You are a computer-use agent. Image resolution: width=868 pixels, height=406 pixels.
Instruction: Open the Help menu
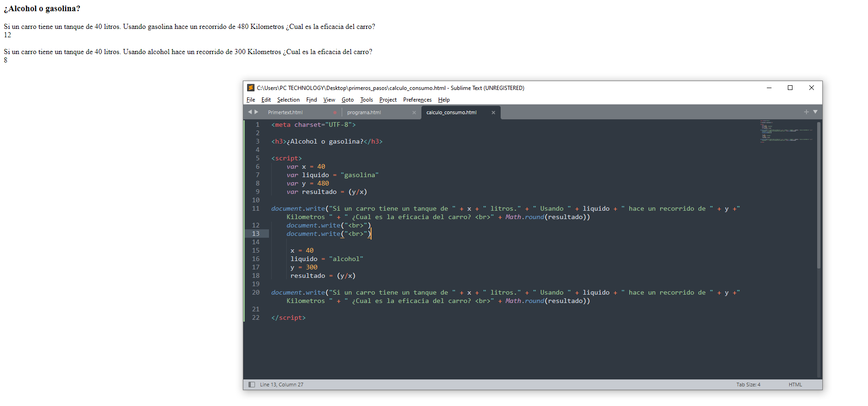(444, 100)
